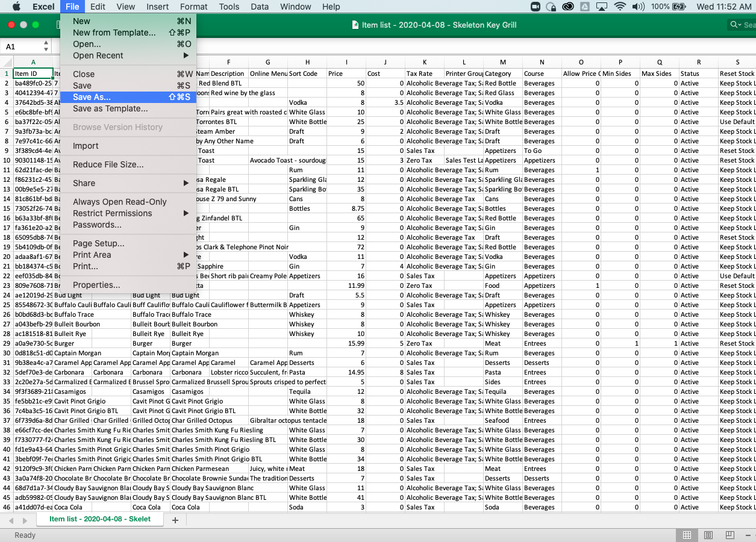Expand the Restrict Permissions submenu

point(128,213)
